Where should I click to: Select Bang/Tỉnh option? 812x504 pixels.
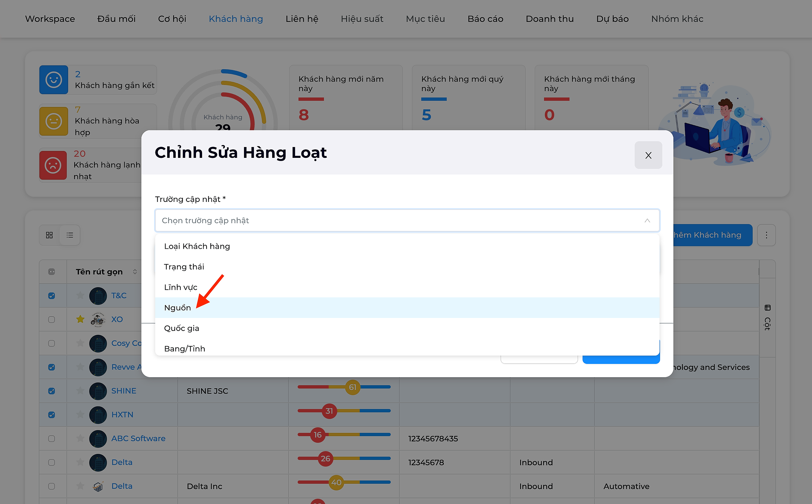click(407, 347)
